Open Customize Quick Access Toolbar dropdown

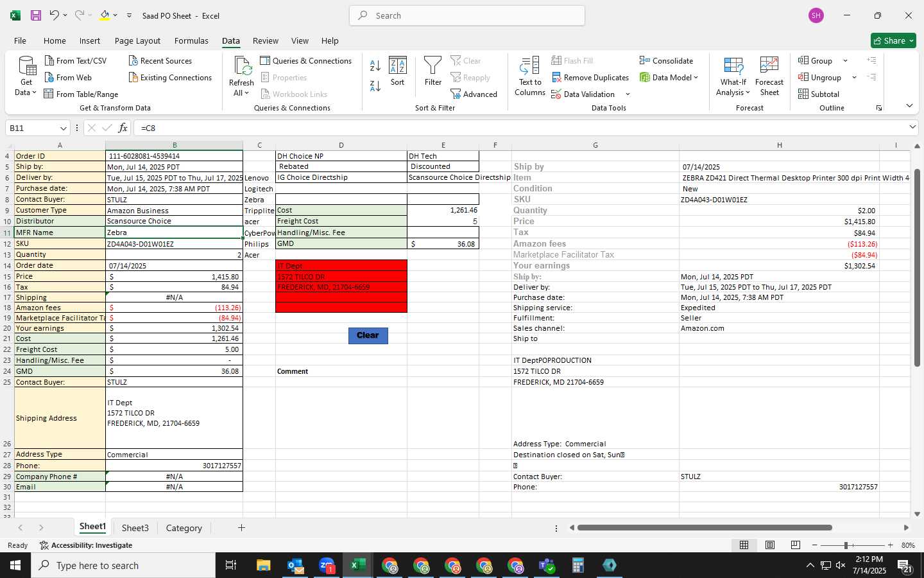tap(129, 15)
